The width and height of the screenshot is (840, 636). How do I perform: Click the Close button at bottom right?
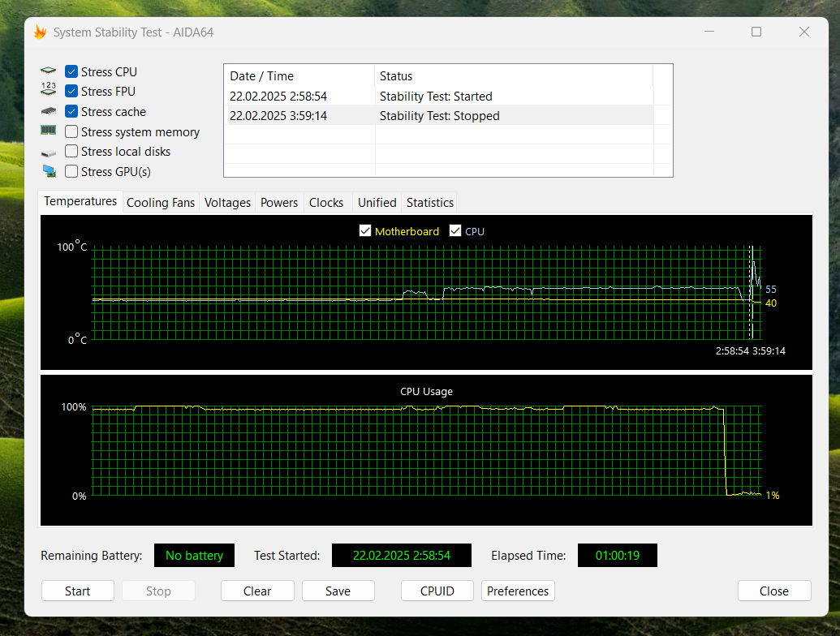[x=774, y=591]
